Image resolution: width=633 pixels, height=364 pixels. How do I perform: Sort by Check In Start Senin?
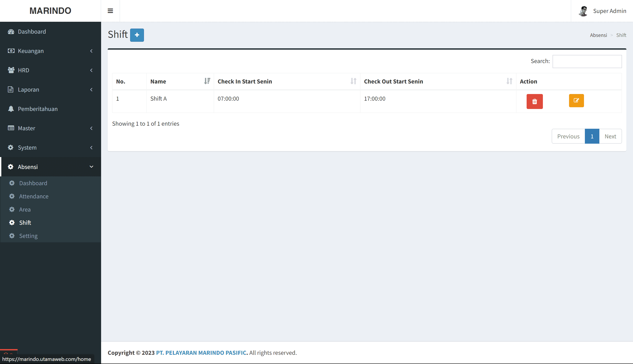coord(353,81)
